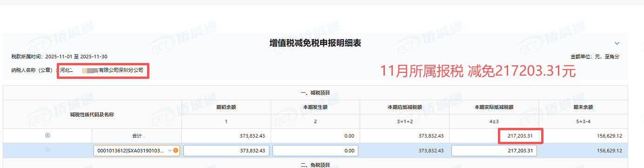The width and height of the screenshot is (644, 168).
Task: Click the 5=3-4 formula cell
Action: 584,121
